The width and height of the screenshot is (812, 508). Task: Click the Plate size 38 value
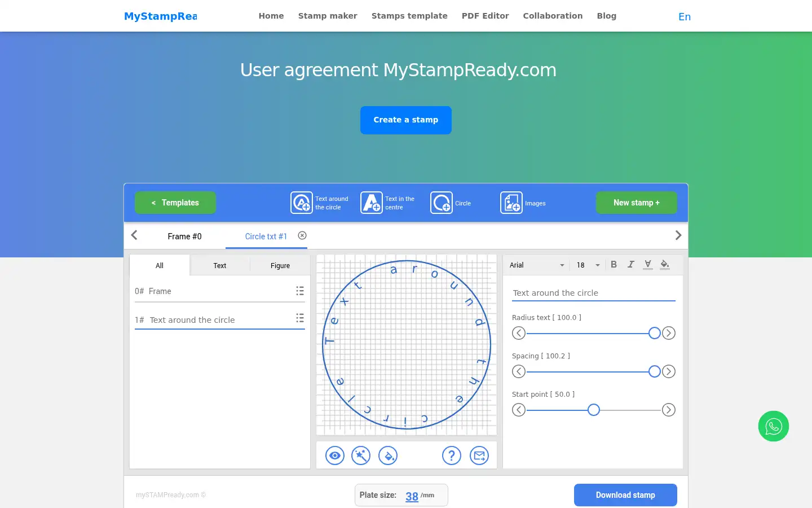412,496
